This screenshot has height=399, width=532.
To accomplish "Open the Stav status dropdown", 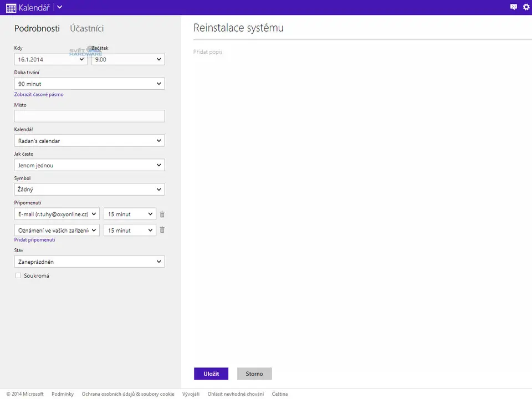I will point(89,262).
